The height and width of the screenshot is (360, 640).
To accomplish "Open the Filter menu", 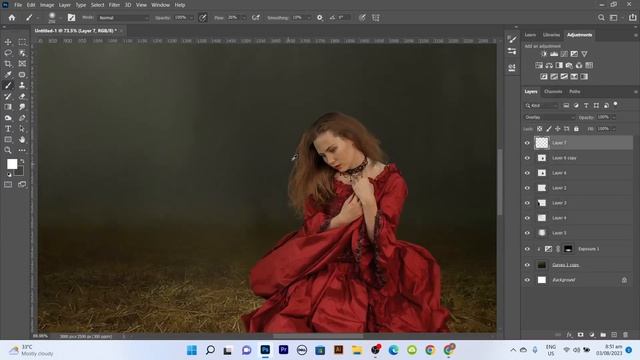I will pos(114,5).
